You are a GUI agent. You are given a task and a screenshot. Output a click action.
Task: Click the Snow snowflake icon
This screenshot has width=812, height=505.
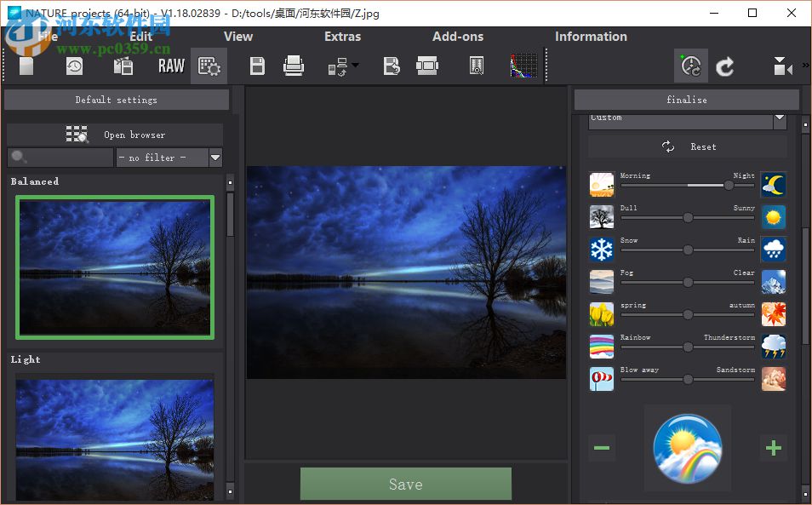coord(602,249)
